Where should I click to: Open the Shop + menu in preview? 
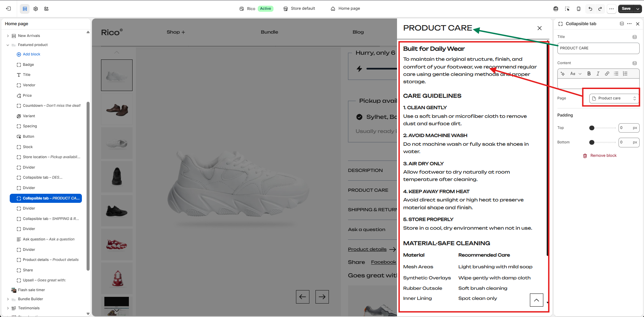coord(176,32)
